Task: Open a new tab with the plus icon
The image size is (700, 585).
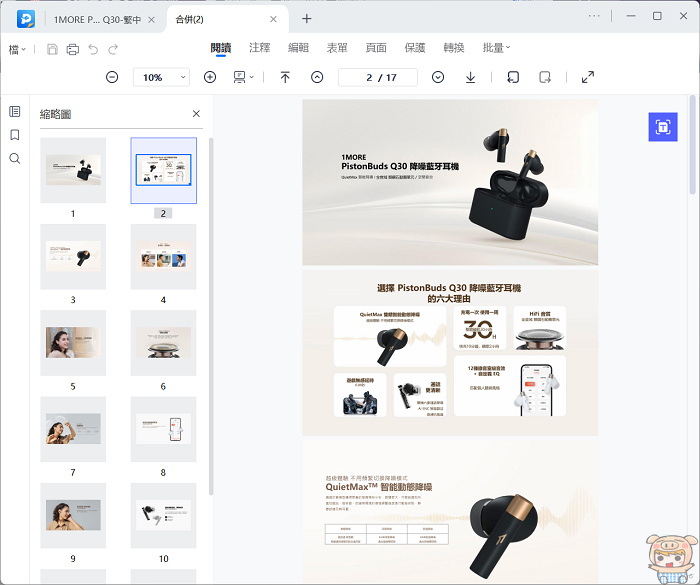Action: tap(306, 19)
